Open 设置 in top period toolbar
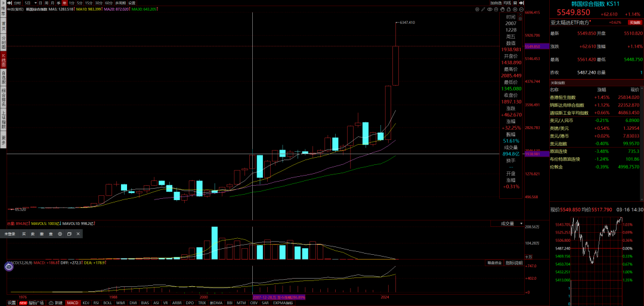Screen dimensions: 644x306 (x=132, y=3)
